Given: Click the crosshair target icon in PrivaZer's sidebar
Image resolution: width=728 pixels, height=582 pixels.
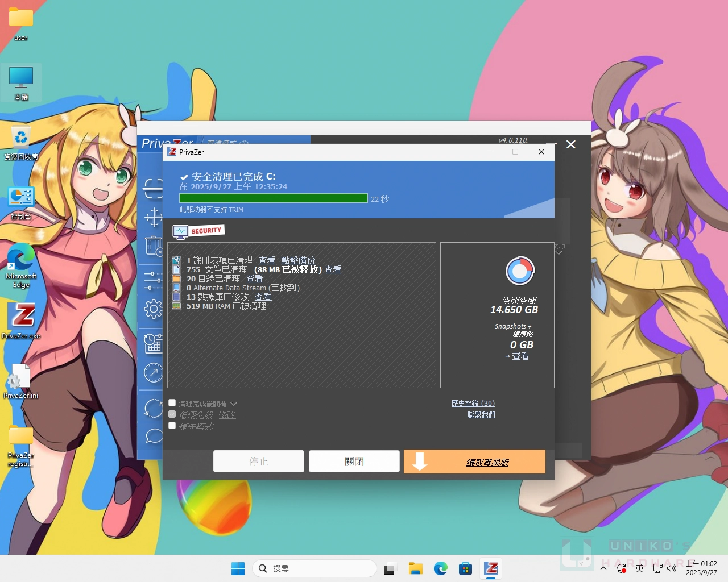Looking at the screenshot, I should pyautogui.click(x=154, y=217).
